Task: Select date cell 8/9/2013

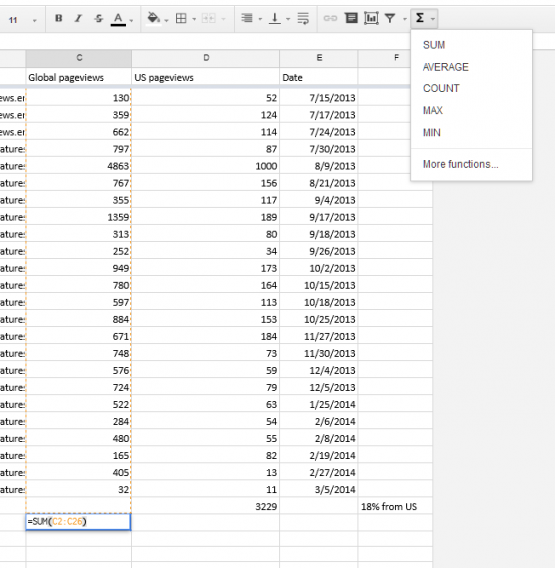Action: click(319, 166)
